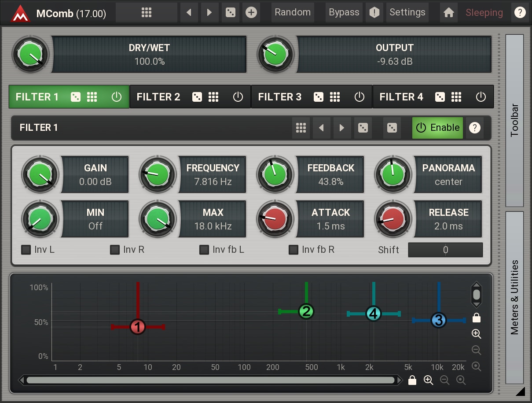532x403 pixels.
Task: Randomize Filter 3 using tab dice icon
Action: click(319, 97)
